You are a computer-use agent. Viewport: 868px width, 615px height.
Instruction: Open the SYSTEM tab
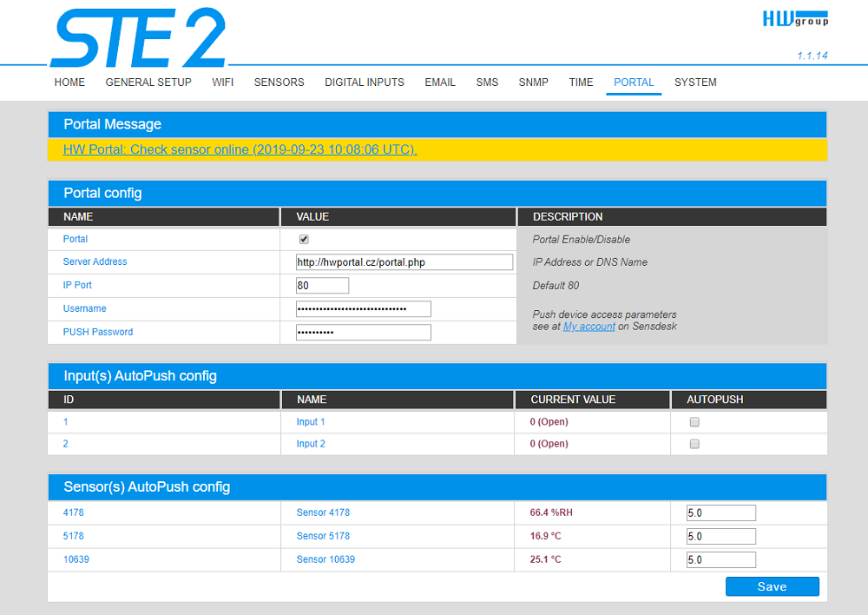pyautogui.click(x=695, y=83)
